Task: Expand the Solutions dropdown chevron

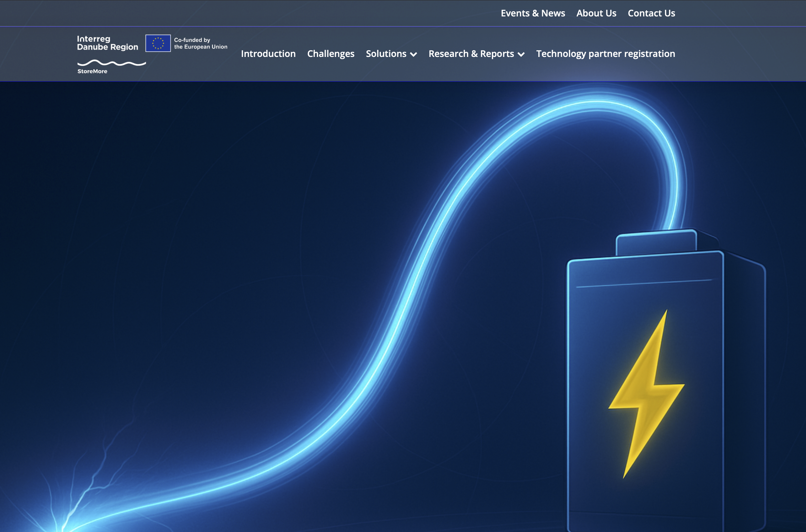Action: pyautogui.click(x=413, y=54)
